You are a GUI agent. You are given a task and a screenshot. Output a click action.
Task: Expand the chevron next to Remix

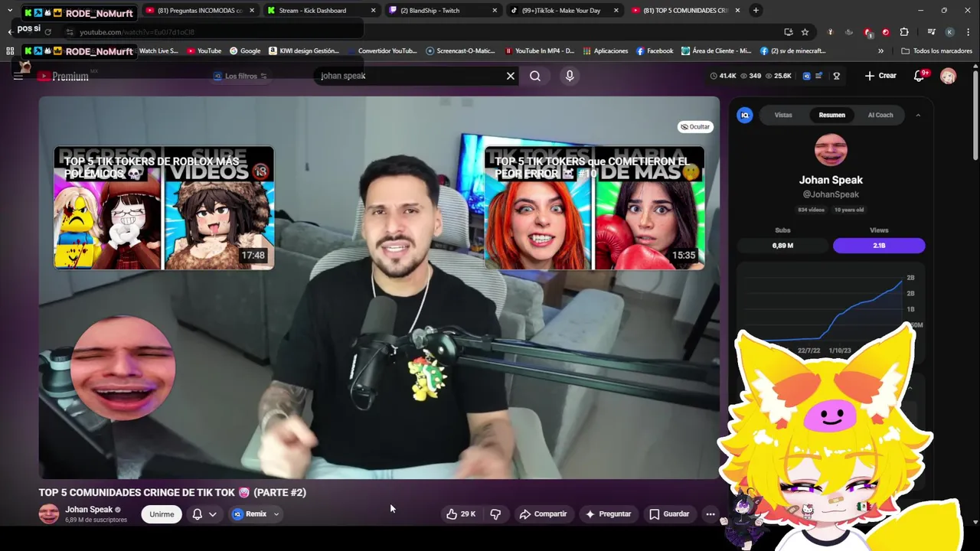click(276, 514)
